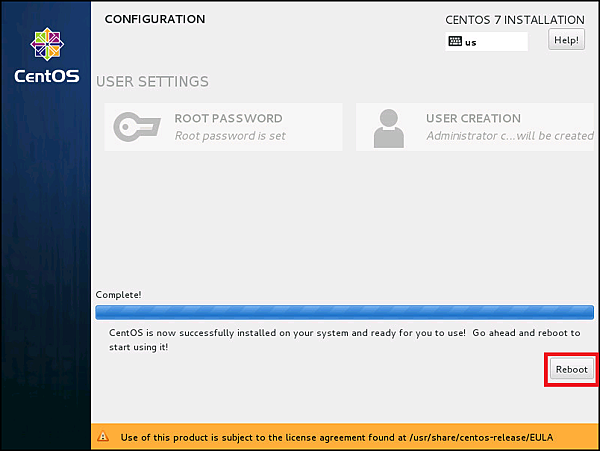
Task: Click the keyboard layout icon
Action: (x=455, y=42)
